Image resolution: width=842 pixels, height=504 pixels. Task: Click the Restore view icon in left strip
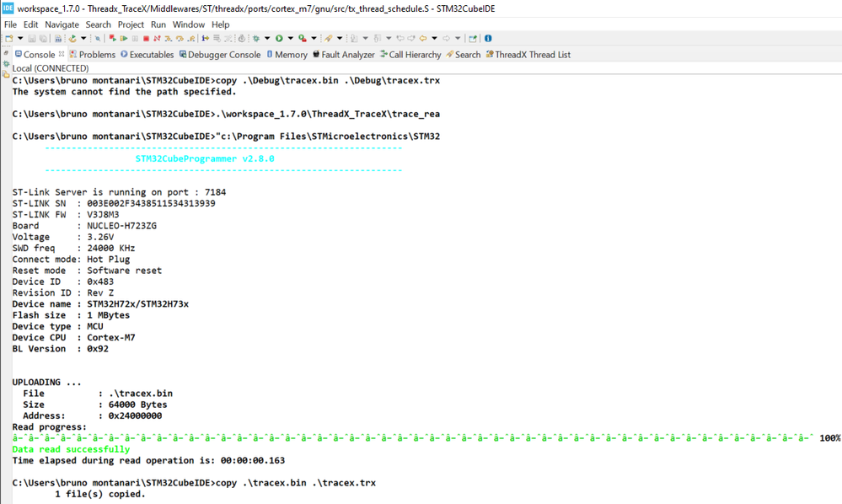pos(6,53)
